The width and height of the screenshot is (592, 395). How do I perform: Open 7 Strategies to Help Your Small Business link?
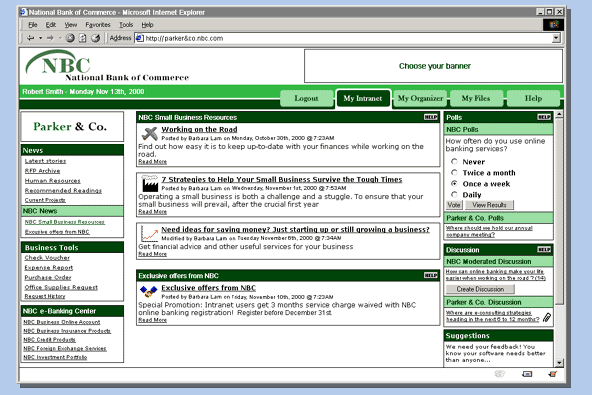pos(282,179)
